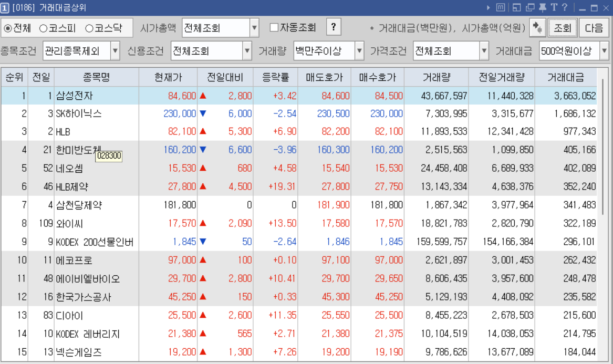Image resolution: width=613 pixels, height=364 pixels.
Task: Select the 한국가스공사 stock name
Action: click(x=84, y=297)
